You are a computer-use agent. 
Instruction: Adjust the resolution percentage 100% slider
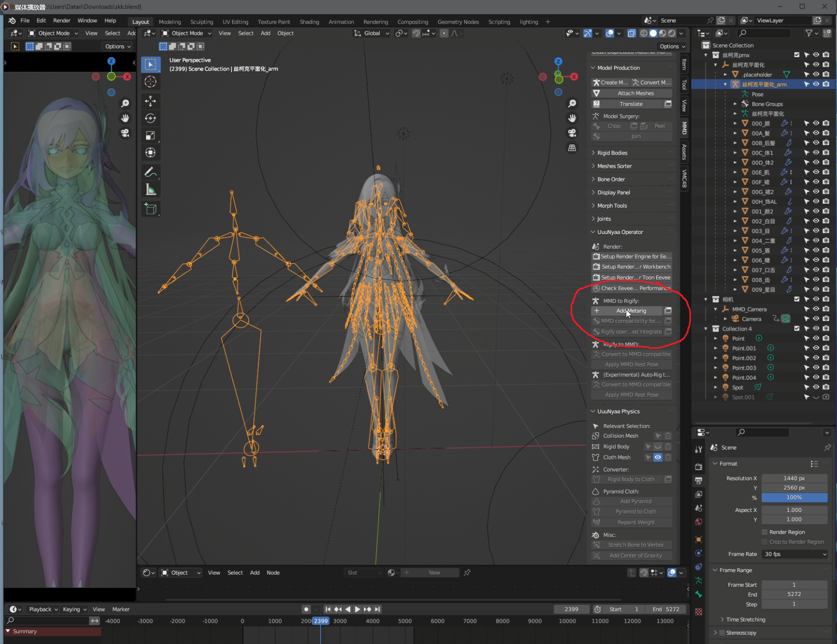coord(794,498)
